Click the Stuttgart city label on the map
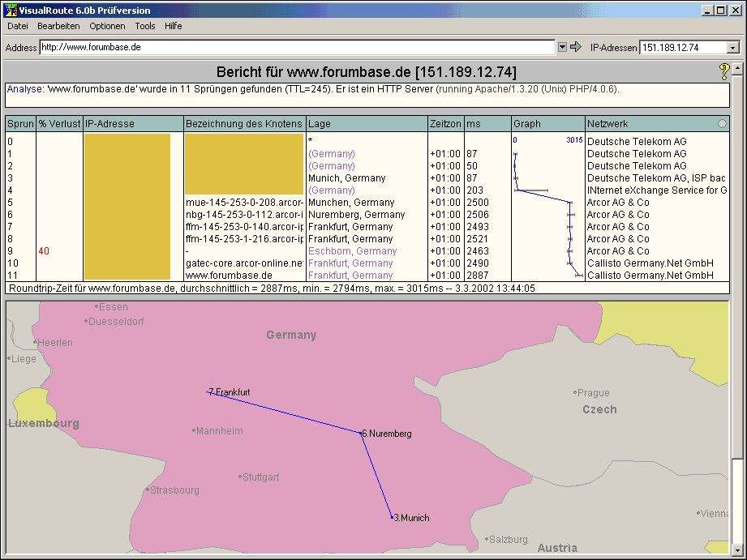The height and width of the screenshot is (560, 747). (260, 477)
